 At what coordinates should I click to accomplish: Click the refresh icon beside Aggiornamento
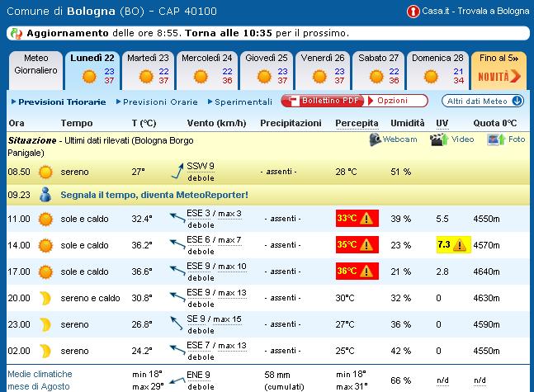pos(17,34)
